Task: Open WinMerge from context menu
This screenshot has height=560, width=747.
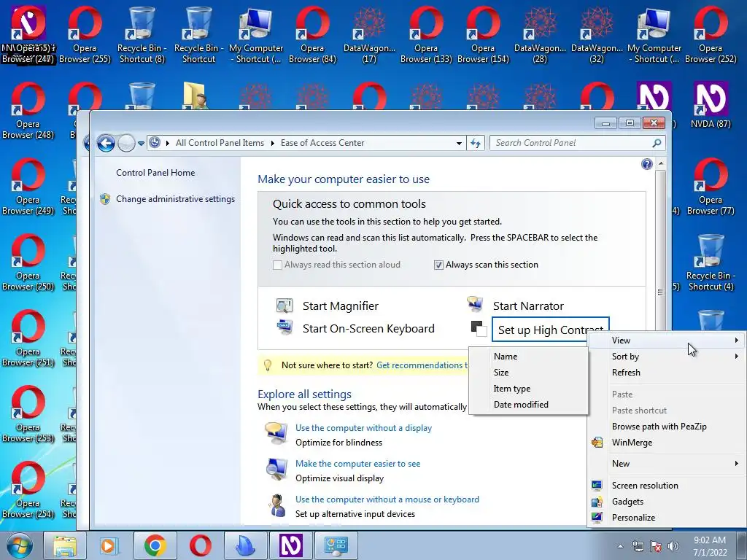Action: (x=667, y=443)
